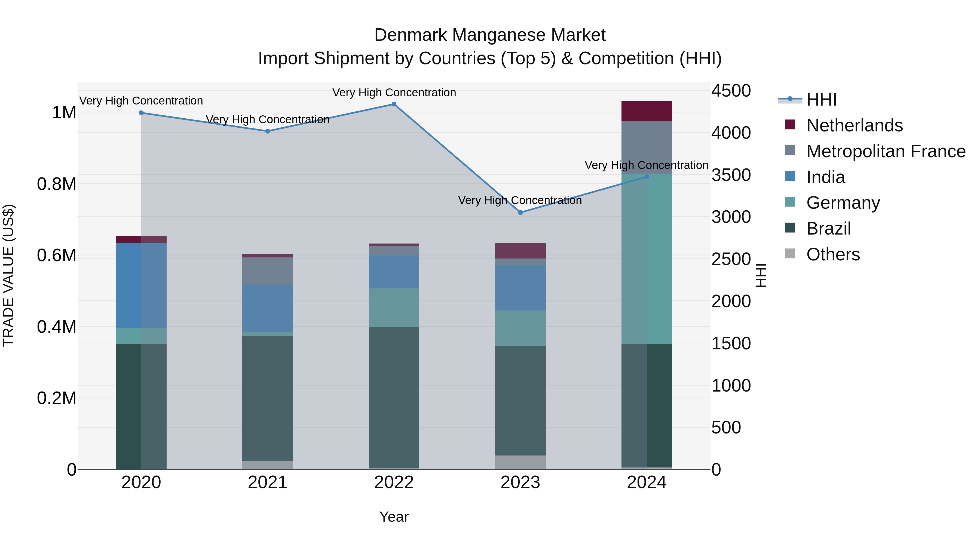Click the 2022 Very High Concentration annotation
Image resolution: width=980 pixels, height=551 pixels.
pos(394,93)
